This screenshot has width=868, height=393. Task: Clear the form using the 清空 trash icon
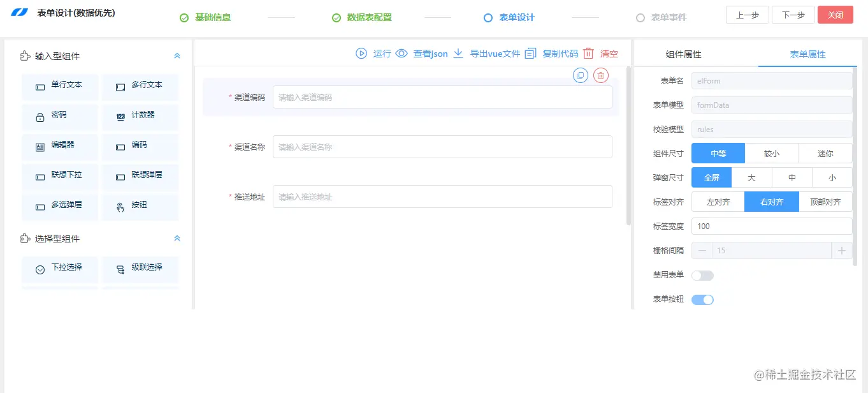588,54
